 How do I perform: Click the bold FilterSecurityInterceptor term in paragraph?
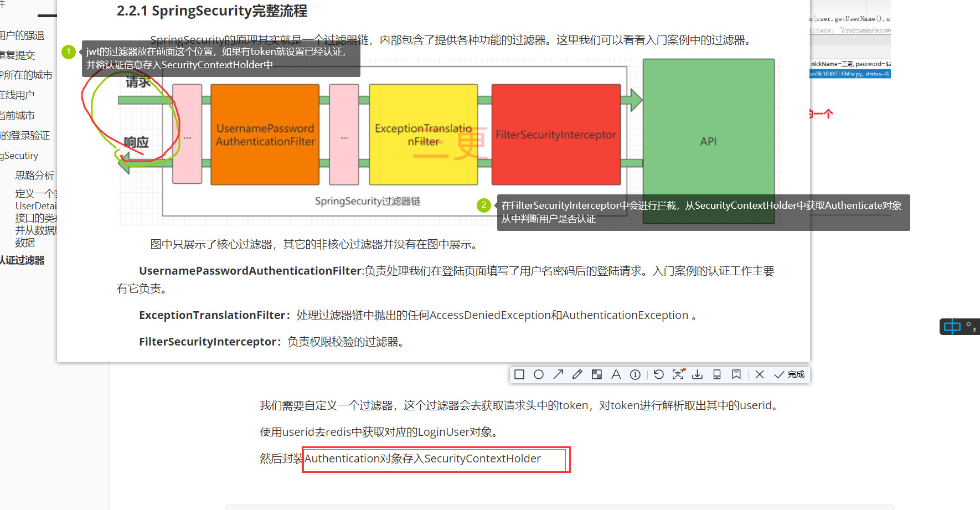click(208, 342)
